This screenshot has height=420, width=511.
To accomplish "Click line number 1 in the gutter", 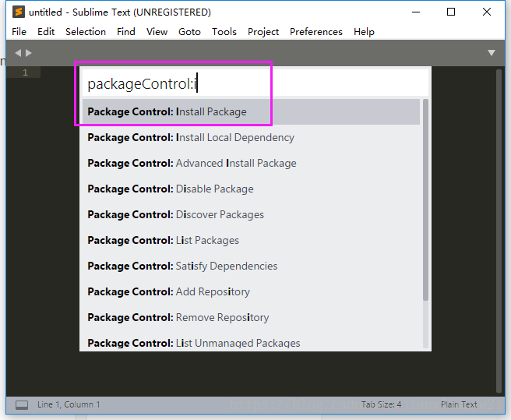I will (x=25, y=72).
